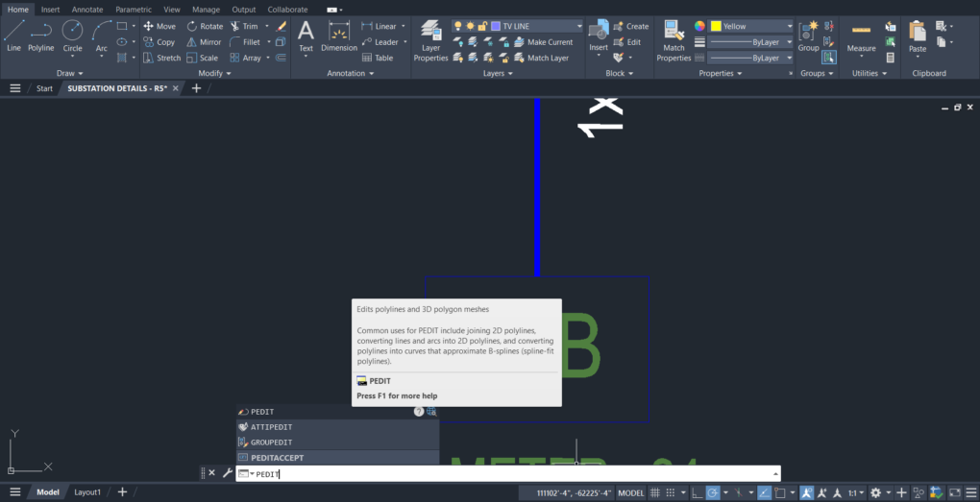Select the Dimension tool

339,36
